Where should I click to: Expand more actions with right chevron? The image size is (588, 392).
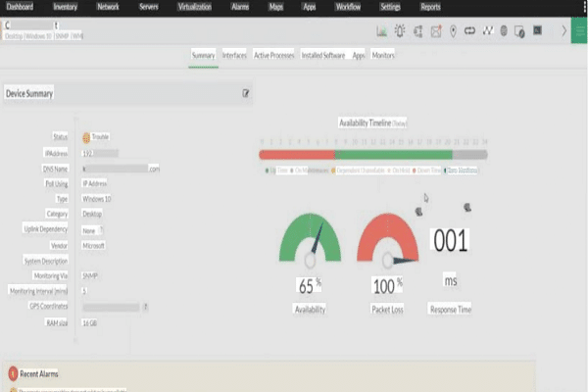tap(563, 30)
